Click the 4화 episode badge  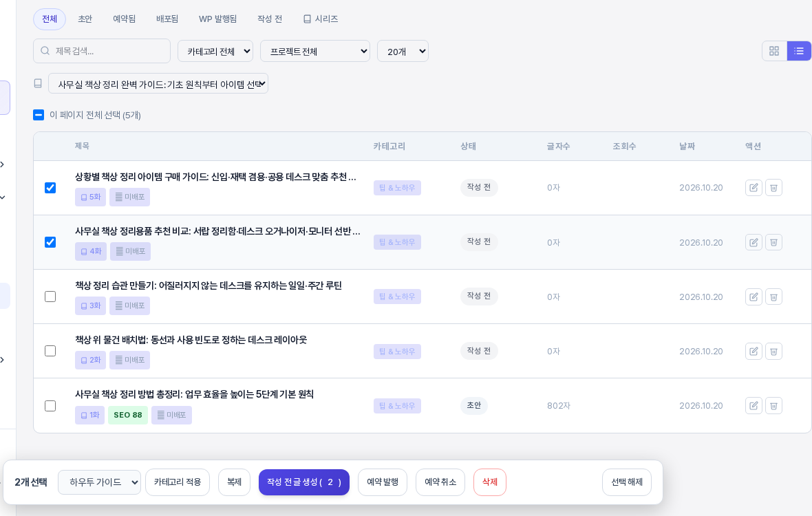[x=91, y=252]
